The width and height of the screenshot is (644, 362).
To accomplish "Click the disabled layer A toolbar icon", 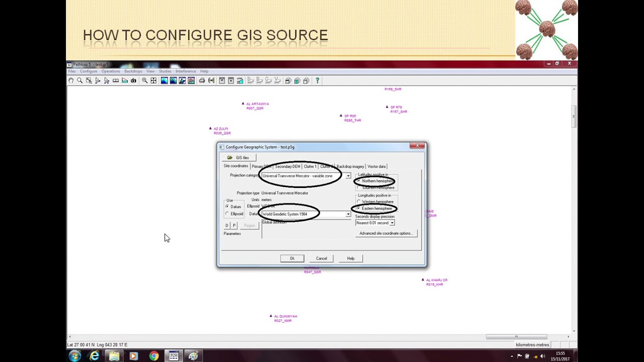I will pos(251,80).
